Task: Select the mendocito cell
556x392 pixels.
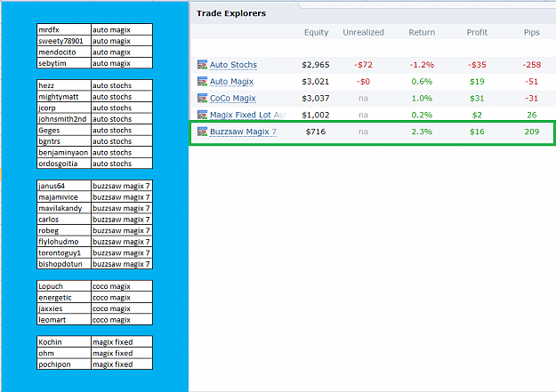Action: click(64, 52)
